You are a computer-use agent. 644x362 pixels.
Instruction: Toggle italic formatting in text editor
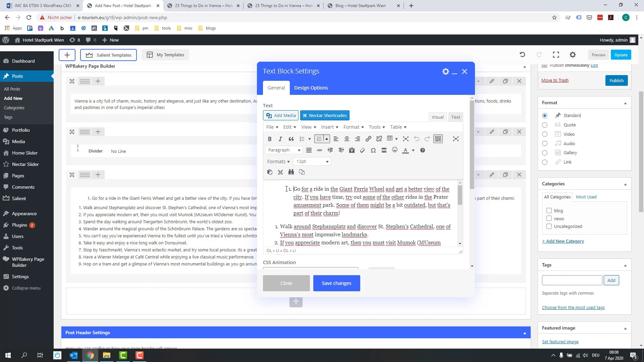click(x=280, y=139)
